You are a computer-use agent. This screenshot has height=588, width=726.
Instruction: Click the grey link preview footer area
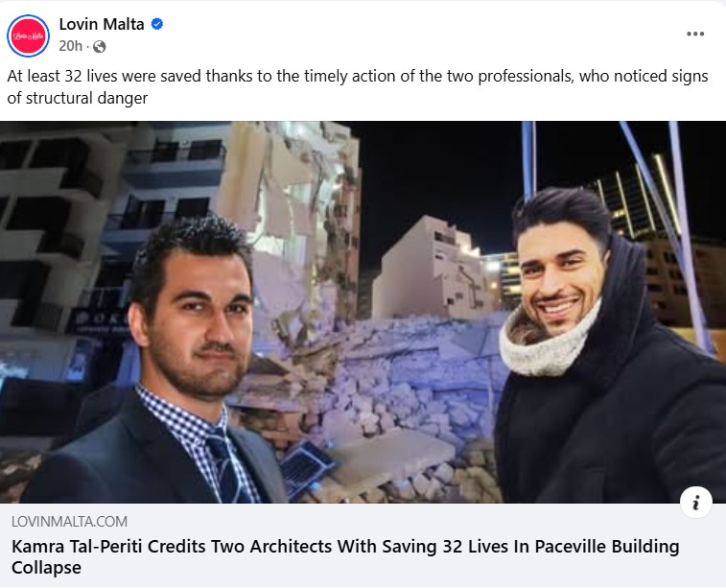363,546
